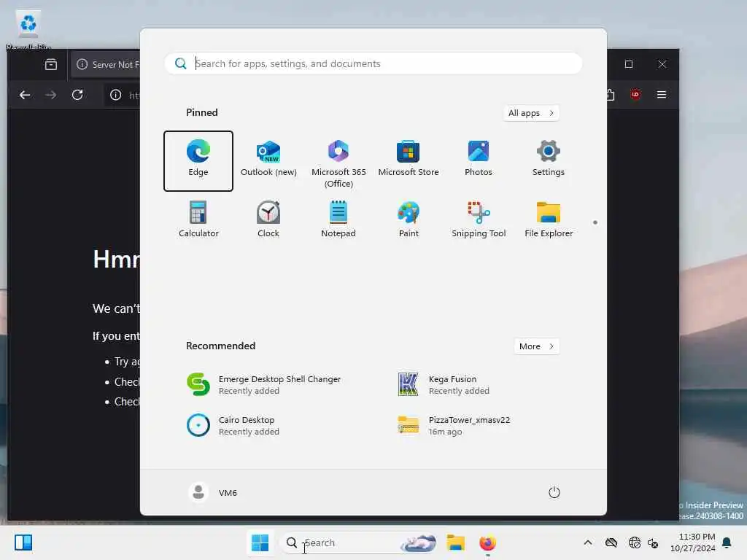Image resolution: width=747 pixels, height=560 pixels.
Task: Open Notepad from pinned apps
Action: tap(338, 219)
